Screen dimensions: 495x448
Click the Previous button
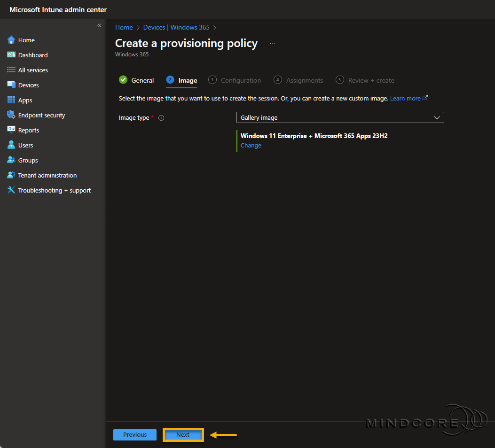[x=135, y=435]
